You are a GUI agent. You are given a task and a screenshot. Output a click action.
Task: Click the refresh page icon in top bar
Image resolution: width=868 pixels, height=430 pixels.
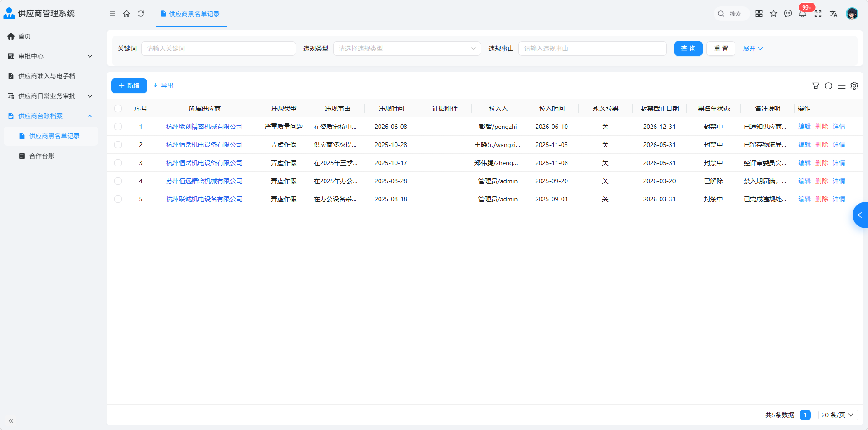click(141, 14)
